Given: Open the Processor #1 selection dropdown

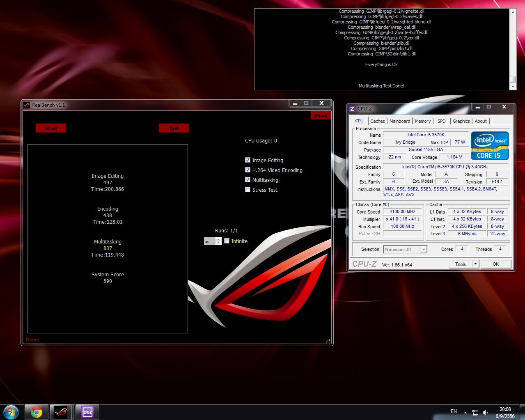Looking at the screenshot, I should [405, 250].
